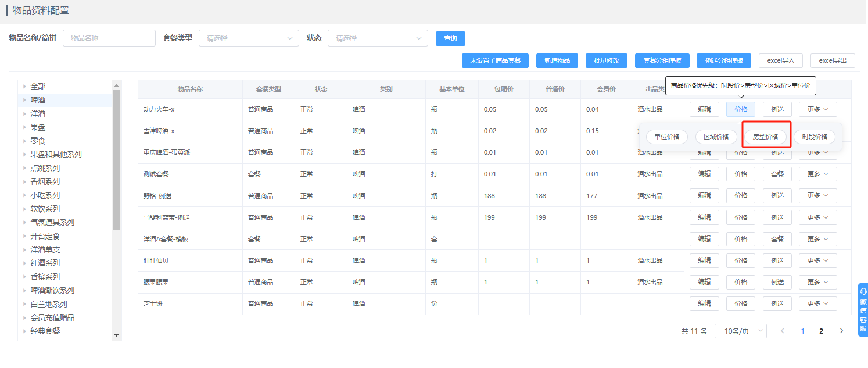Open the 10条/页 page size dropdown
Viewport: 868px width, 368px height.
click(741, 331)
